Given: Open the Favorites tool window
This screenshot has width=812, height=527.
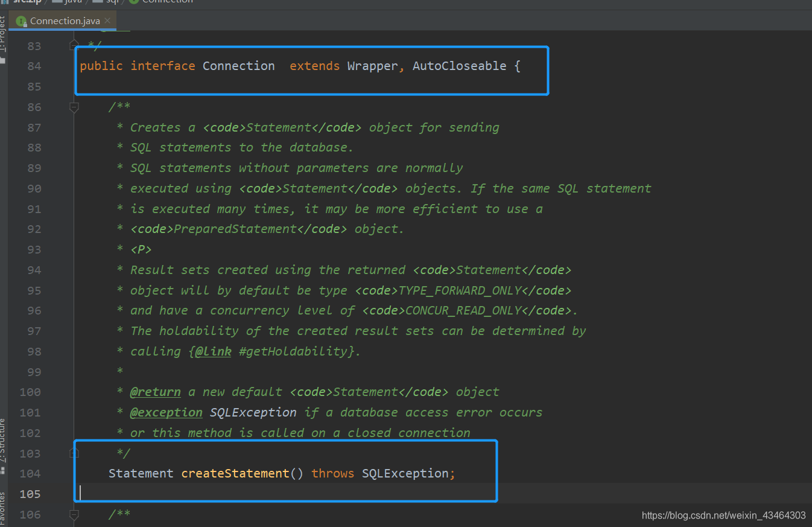Looking at the screenshot, I should tap(3, 508).
